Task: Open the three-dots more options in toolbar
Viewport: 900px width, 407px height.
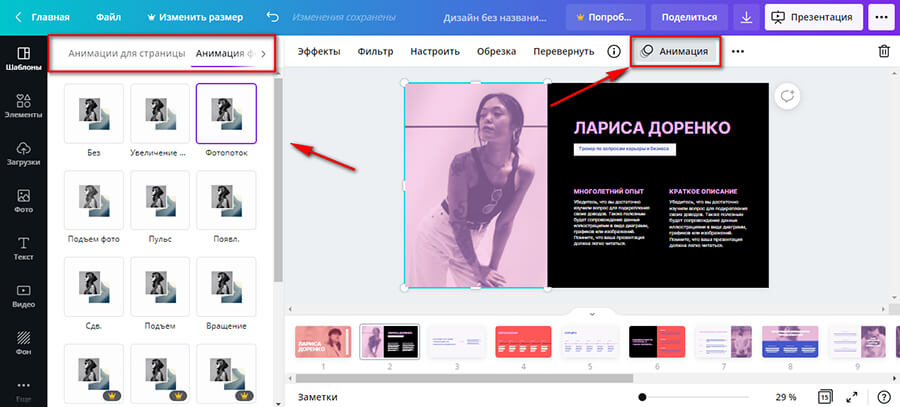Action: [x=738, y=52]
